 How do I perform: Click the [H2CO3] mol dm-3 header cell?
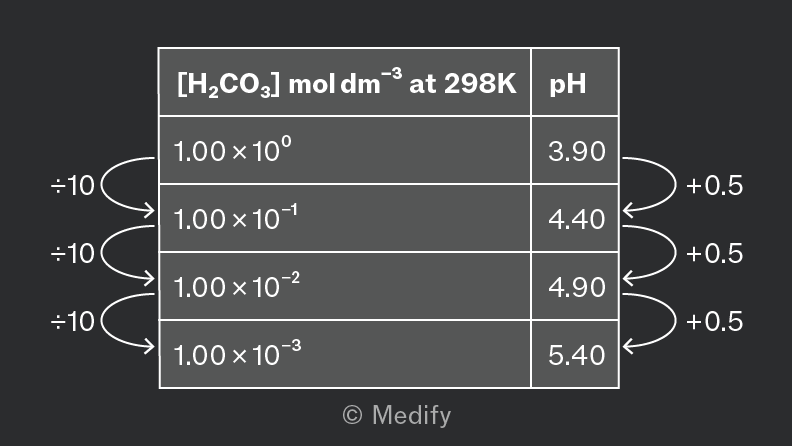[345, 82]
